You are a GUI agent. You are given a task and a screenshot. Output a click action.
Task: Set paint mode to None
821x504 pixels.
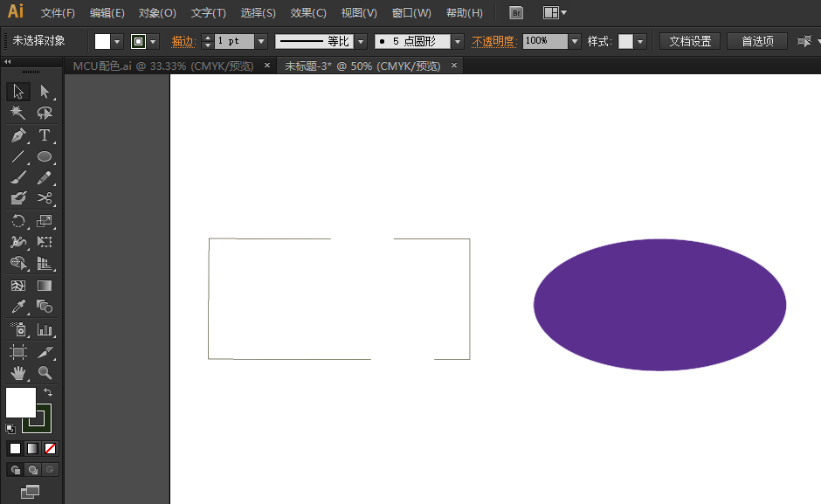[x=51, y=448]
